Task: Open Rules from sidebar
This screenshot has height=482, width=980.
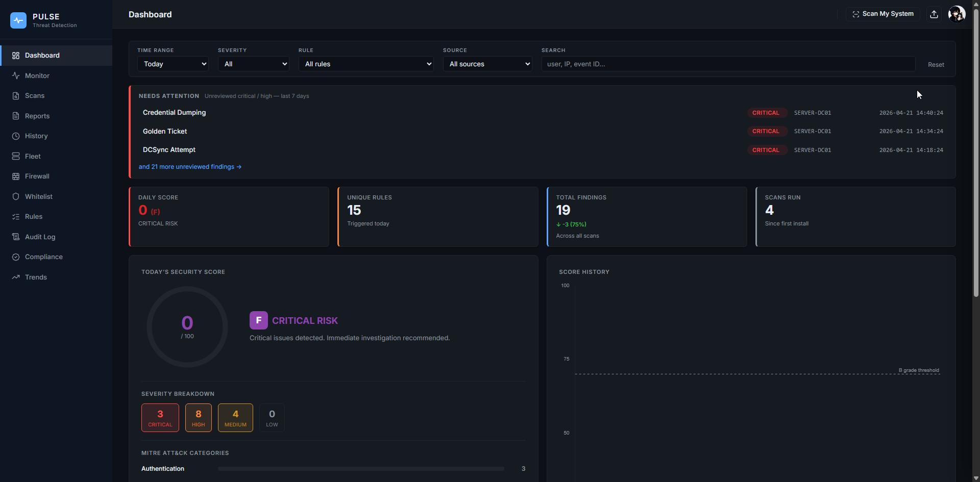Action: click(56, 217)
